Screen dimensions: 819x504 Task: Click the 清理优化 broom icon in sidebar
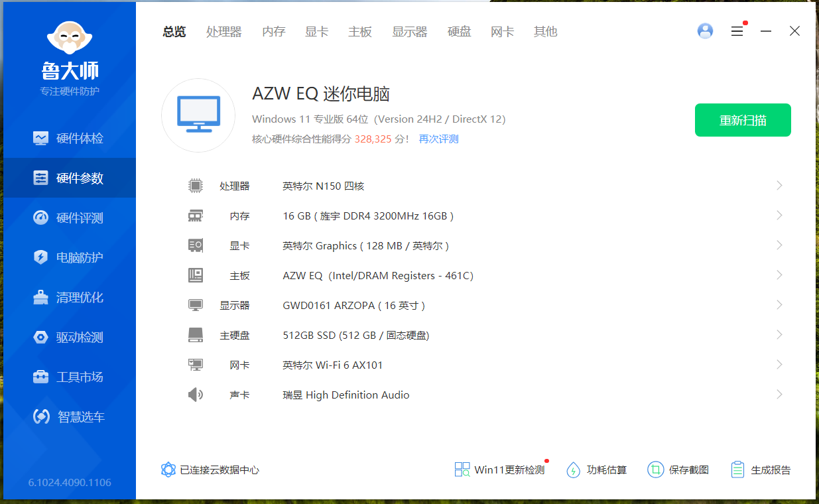41,297
